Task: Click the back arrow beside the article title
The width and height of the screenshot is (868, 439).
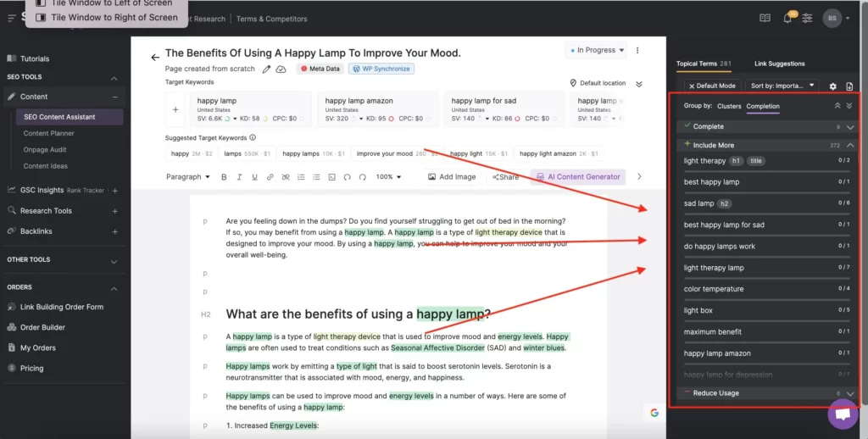Action: [x=155, y=58]
